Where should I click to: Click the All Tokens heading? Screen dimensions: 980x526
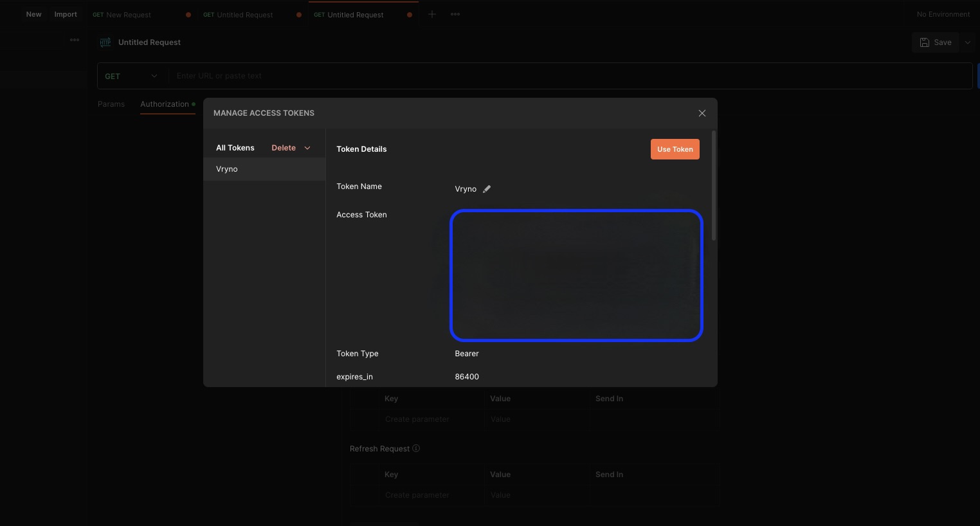pyautogui.click(x=235, y=148)
